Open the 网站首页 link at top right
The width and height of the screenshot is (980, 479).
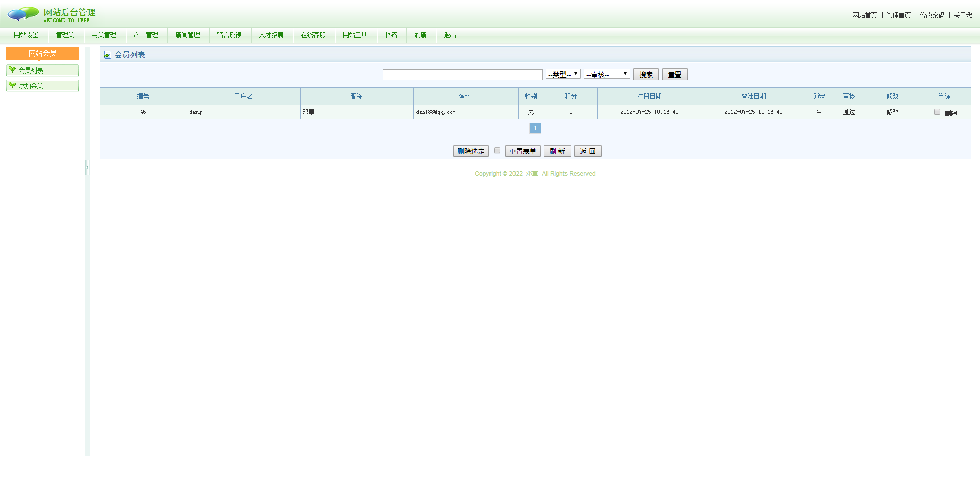865,15
